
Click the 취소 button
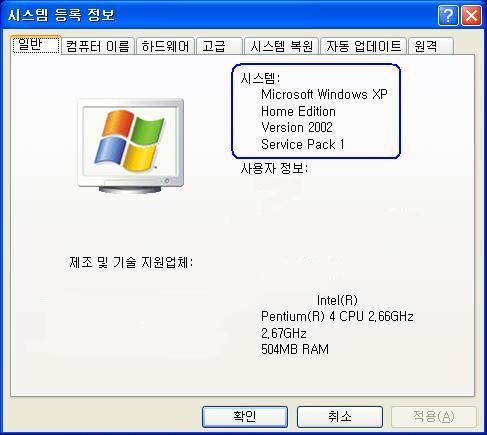click(x=340, y=417)
